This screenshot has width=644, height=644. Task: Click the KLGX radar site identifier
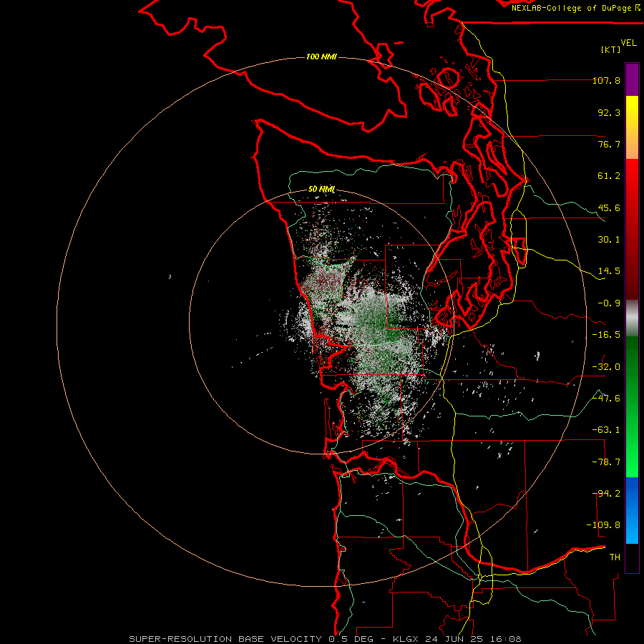click(x=406, y=639)
